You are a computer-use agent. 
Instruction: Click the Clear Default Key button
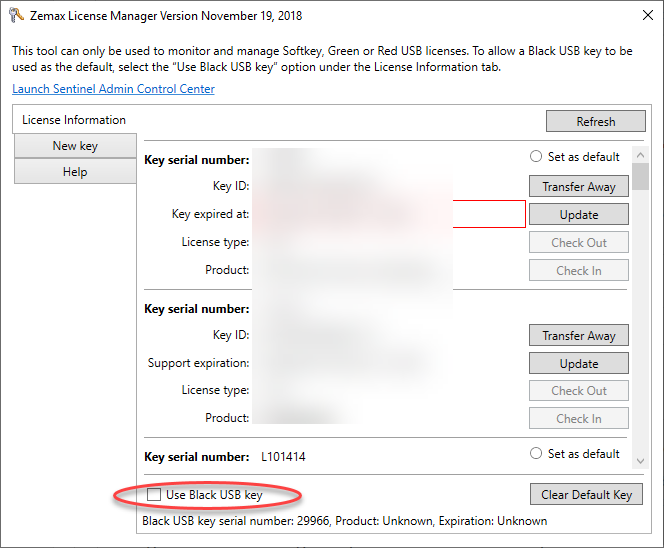pyautogui.click(x=586, y=494)
